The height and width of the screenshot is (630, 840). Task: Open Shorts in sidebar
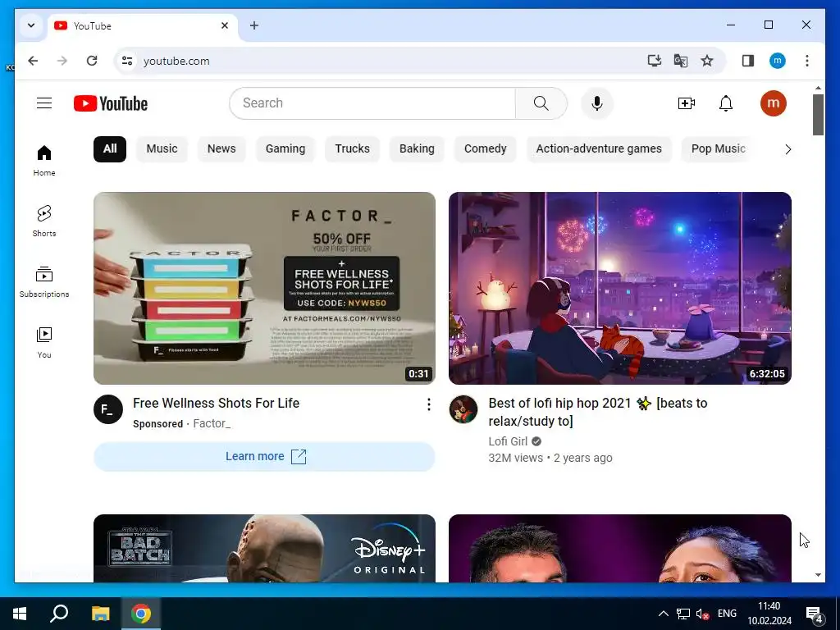pos(44,221)
